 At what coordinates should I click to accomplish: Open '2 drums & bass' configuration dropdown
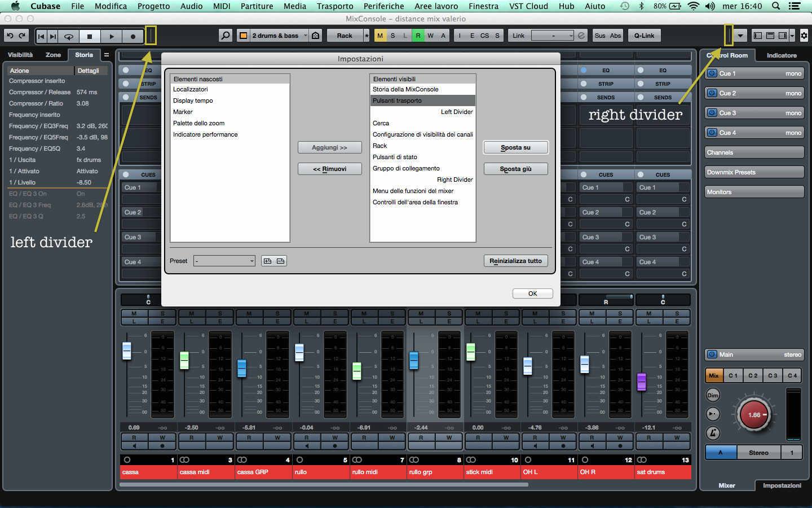(279, 36)
